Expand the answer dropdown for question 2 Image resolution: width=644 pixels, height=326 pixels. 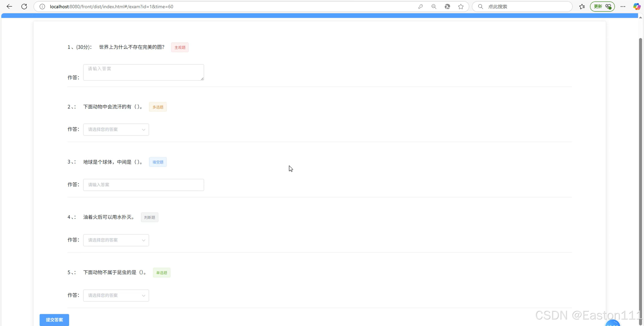coord(116,129)
